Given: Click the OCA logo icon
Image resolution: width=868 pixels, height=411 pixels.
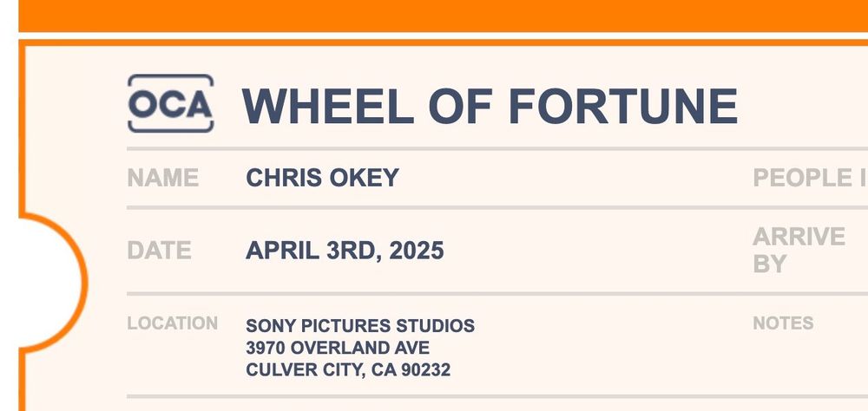Looking at the screenshot, I should point(170,103).
